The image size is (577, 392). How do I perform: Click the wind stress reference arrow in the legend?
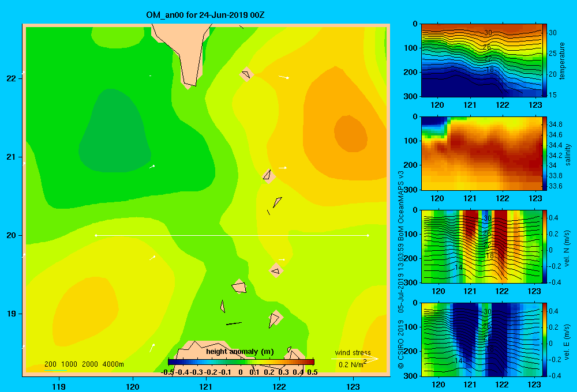tap(355, 359)
